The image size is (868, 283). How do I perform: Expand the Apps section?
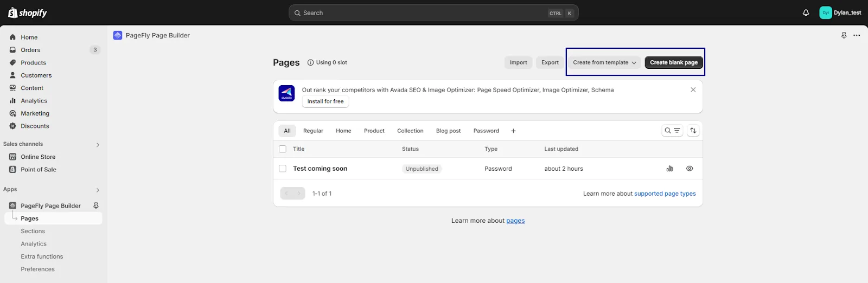pyautogui.click(x=98, y=190)
